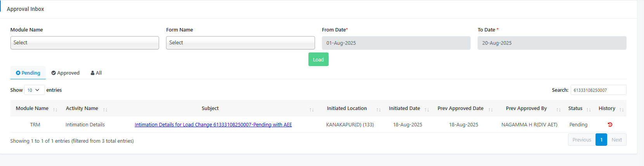Sort by Subject column arrows
The height and width of the screenshot is (166, 644).
coord(312,110)
